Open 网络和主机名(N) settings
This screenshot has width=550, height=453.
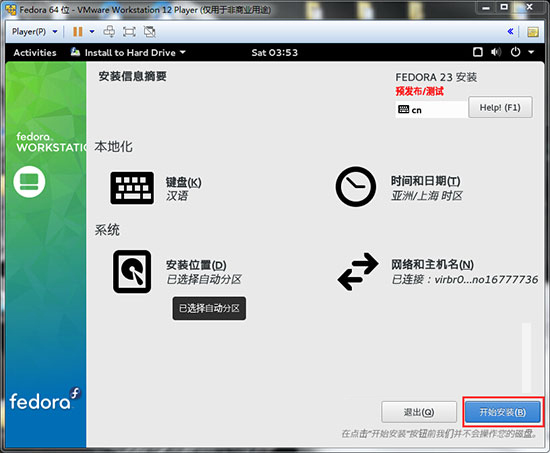[432, 264]
